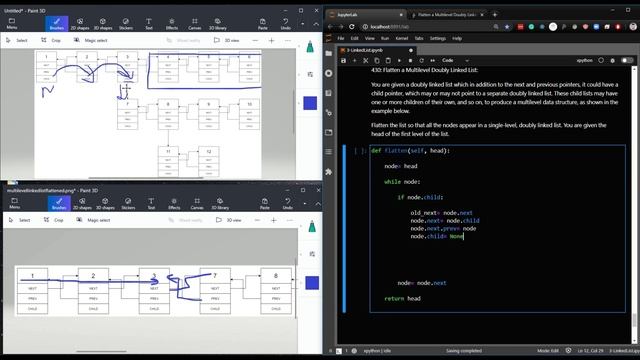
Task: Zoom out with the minus button, top Paint 3D window
Action: (x=255, y=40)
